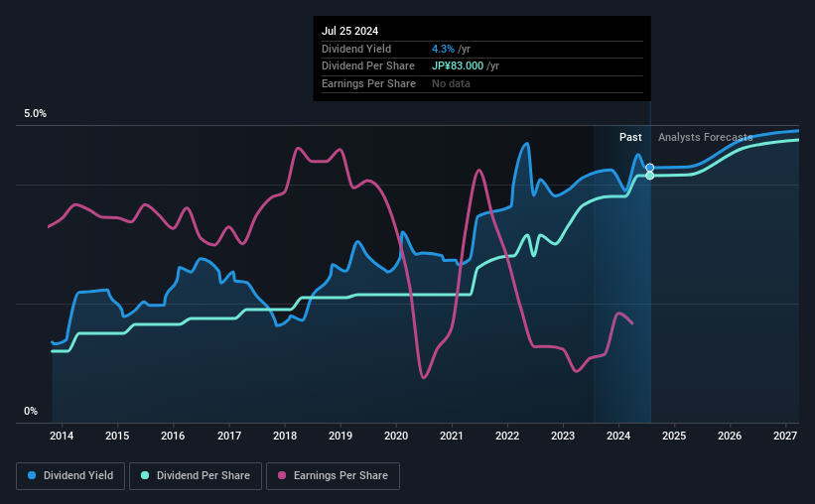Screen dimensions: 815x504
Task: Click the 2017 x-axis label
Action: [x=228, y=436]
